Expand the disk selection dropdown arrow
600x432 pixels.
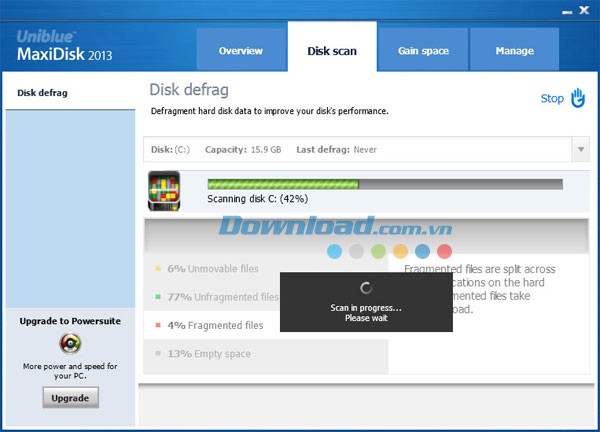click(x=580, y=150)
